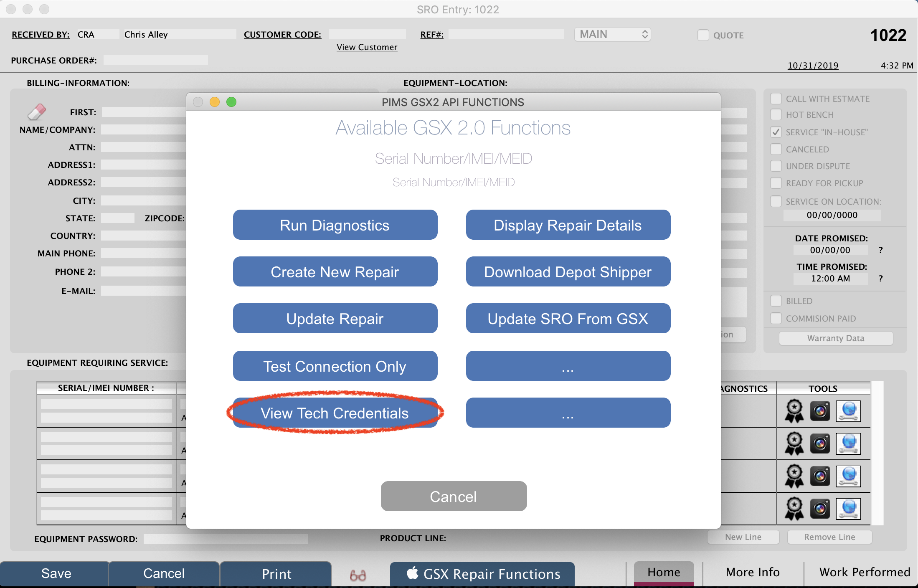Open the MAIN location dropdown
Image resolution: width=918 pixels, height=588 pixels.
tap(612, 34)
